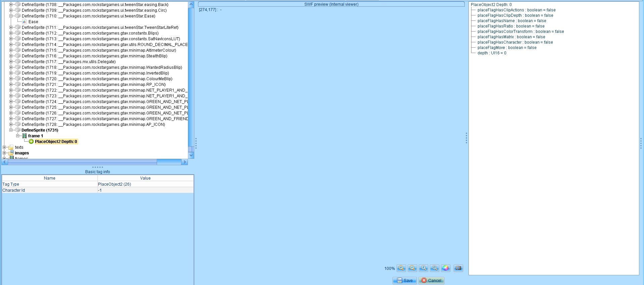Click the tag tree horizontal scroll right arrow
The width and height of the screenshot is (644, 285).
pos(185,162)
